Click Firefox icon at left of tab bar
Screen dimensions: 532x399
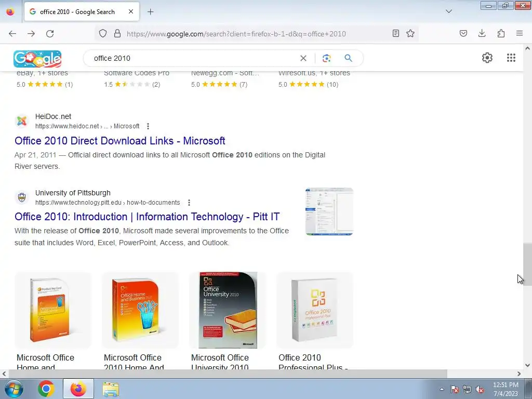(x=10, y=11)
